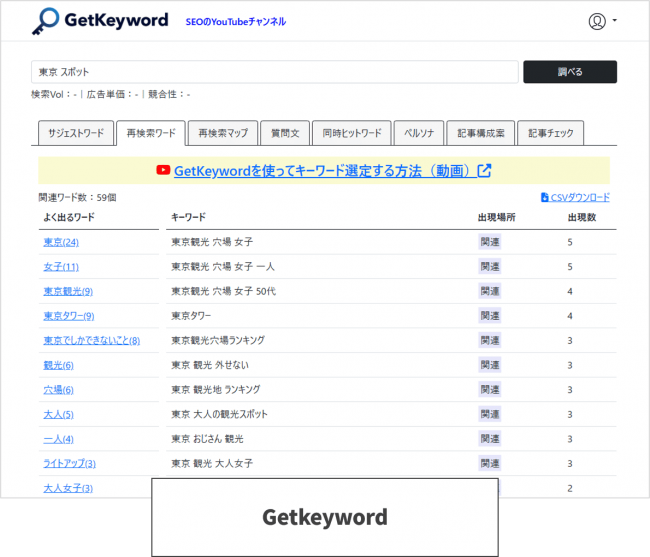Image resolution: width=650 pixels, height=557 pixels.
Task: Click external link icon after banner text
Action: 484,171
